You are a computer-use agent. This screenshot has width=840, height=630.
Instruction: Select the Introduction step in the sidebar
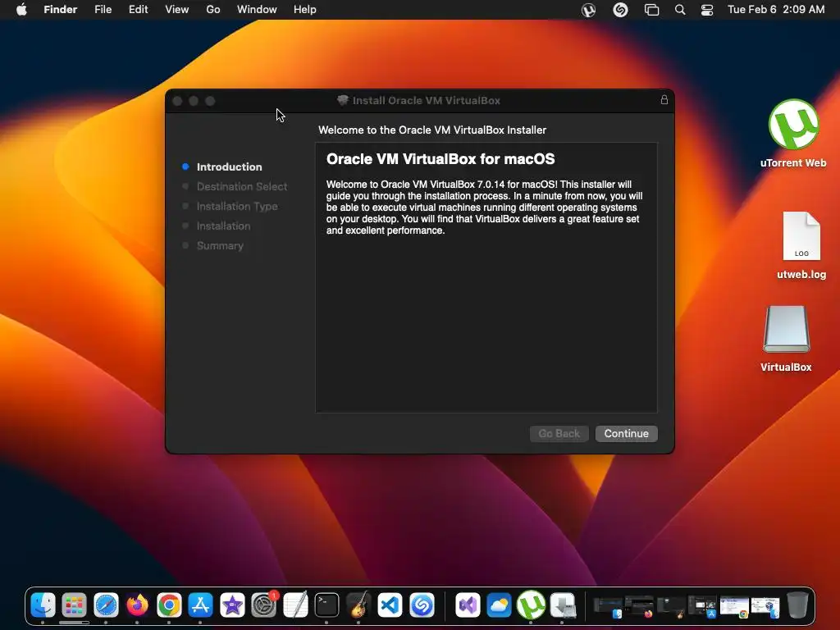tap(230, 167)
